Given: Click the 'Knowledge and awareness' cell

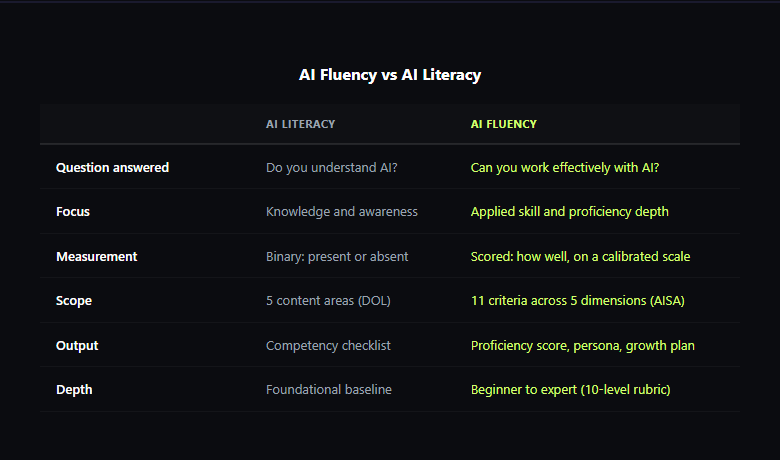Looking at the screenshot, I should click(x=342, y=212).
